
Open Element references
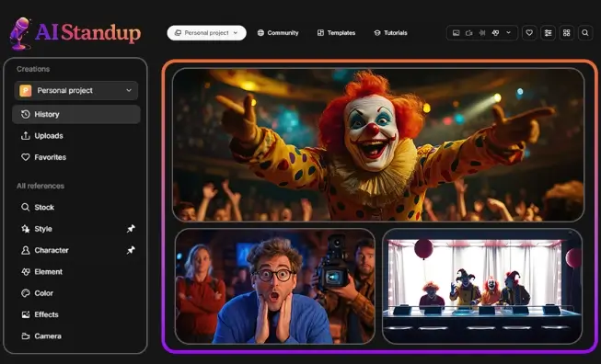[x=76, y=271]
